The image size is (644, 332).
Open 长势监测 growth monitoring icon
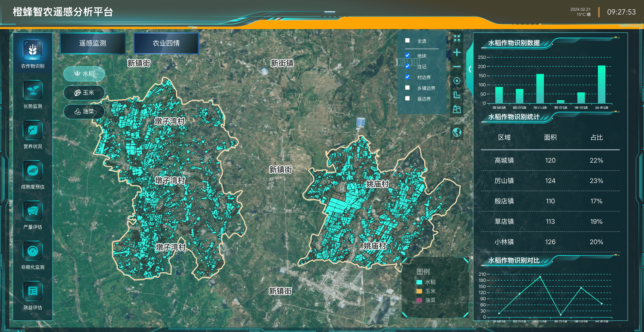pos(32,90)
